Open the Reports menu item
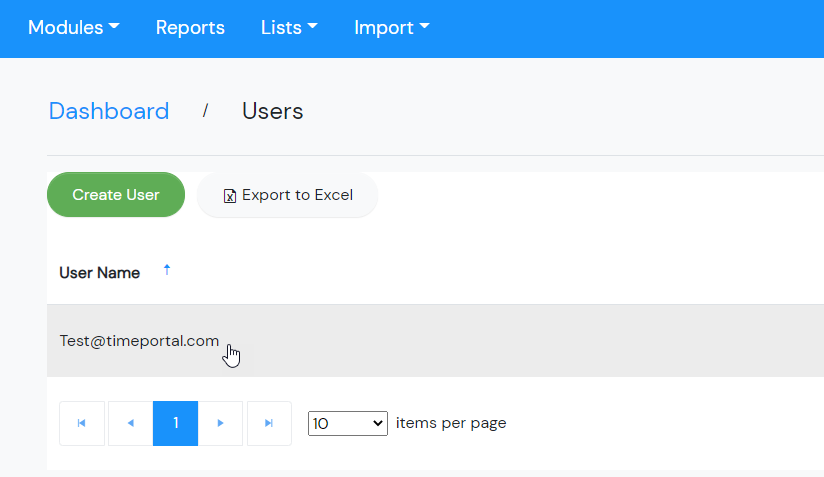The image size is (824, 477). point(190,27)
